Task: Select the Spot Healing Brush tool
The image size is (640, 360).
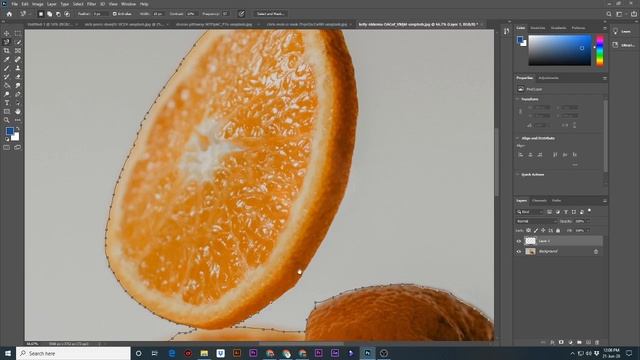Action: 18,59
